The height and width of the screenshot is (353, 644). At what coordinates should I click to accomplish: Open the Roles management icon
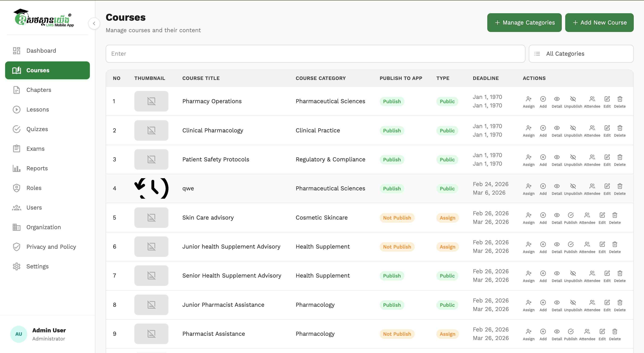coord(16,188)
